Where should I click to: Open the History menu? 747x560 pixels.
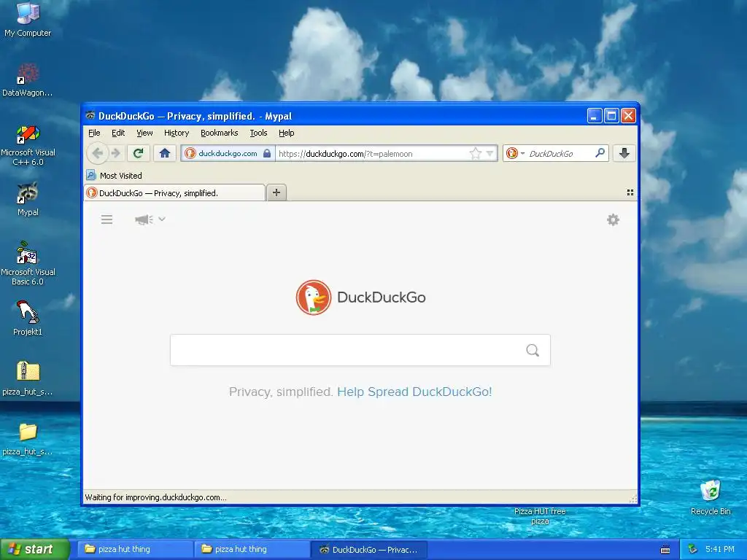coord(177,133)
